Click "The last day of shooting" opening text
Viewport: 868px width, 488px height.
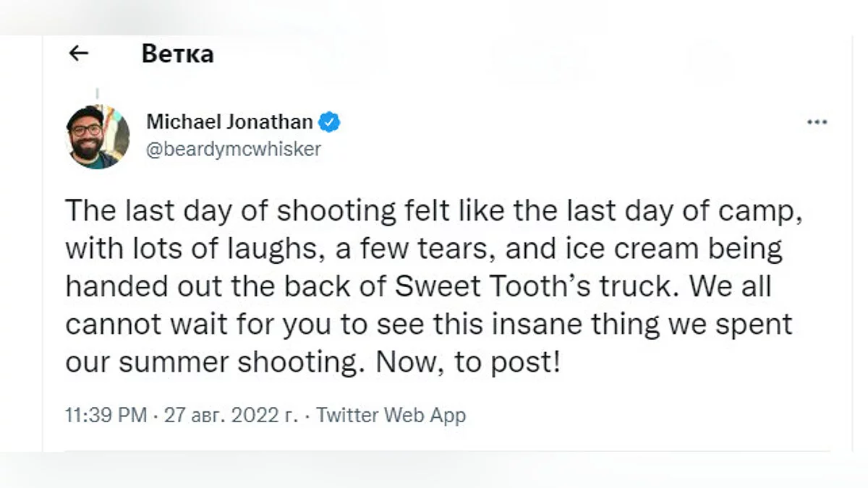click(230, 211)
